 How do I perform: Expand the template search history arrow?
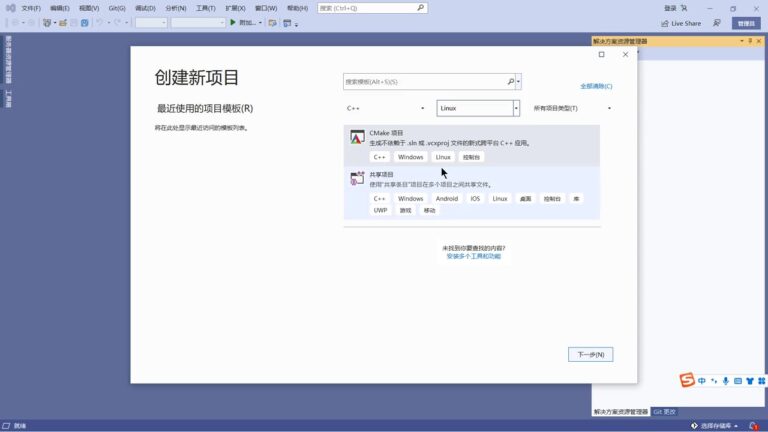[x=518, y=81]
